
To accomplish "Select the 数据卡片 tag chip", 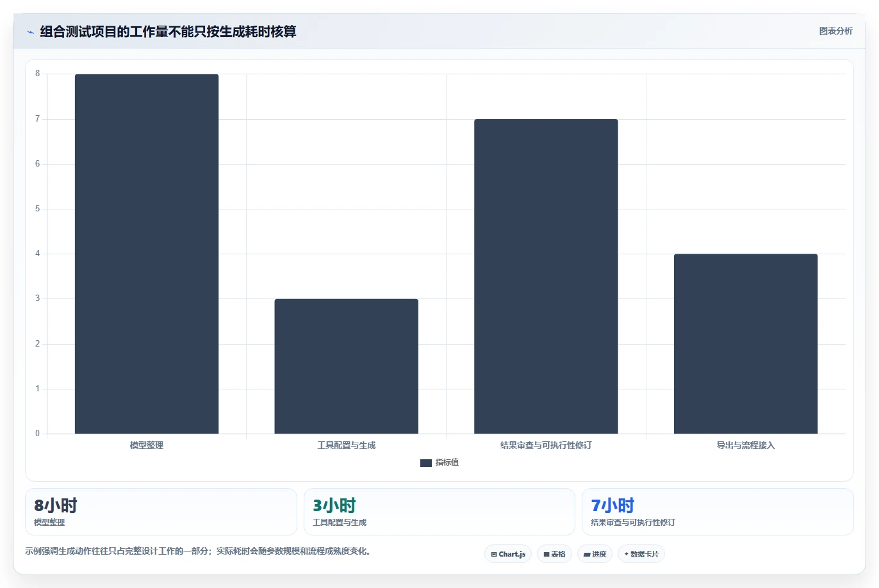I will [x=641, y=554].
